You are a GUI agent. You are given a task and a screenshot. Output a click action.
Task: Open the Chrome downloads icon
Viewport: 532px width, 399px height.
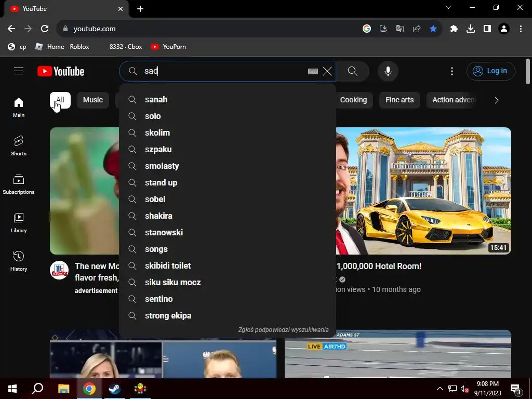pos(470,29)
